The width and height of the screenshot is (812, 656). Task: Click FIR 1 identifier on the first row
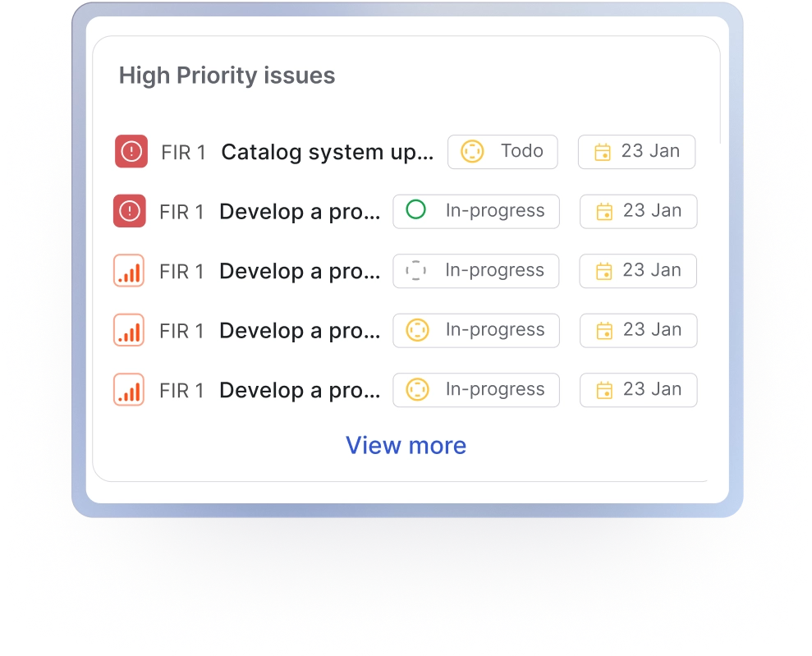point(183,153)
